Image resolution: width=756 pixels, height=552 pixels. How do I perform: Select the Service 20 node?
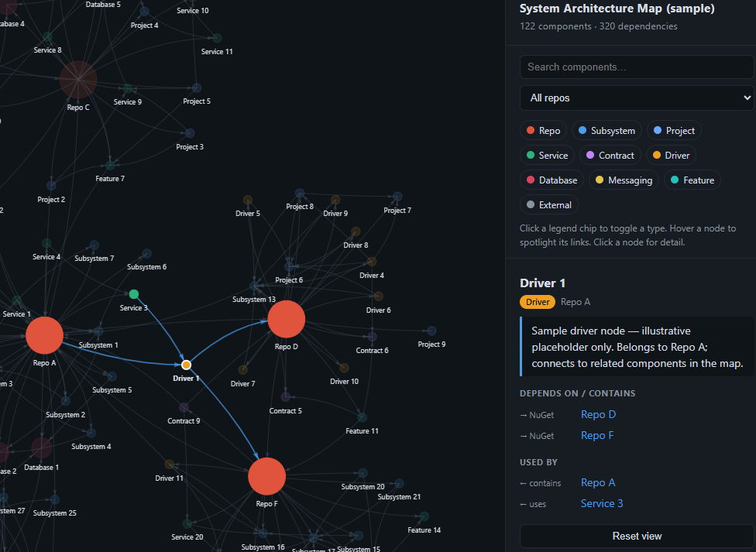coord(187,523)
